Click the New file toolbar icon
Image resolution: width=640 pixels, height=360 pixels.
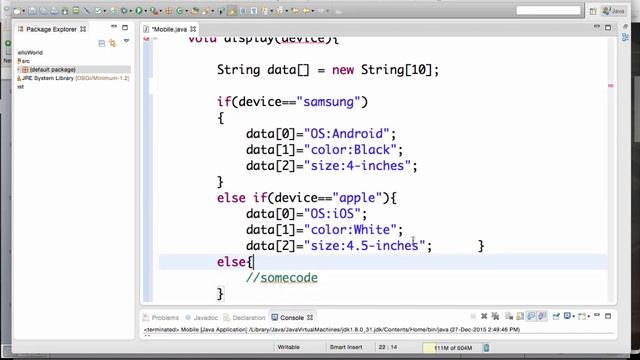coord(17,11)
